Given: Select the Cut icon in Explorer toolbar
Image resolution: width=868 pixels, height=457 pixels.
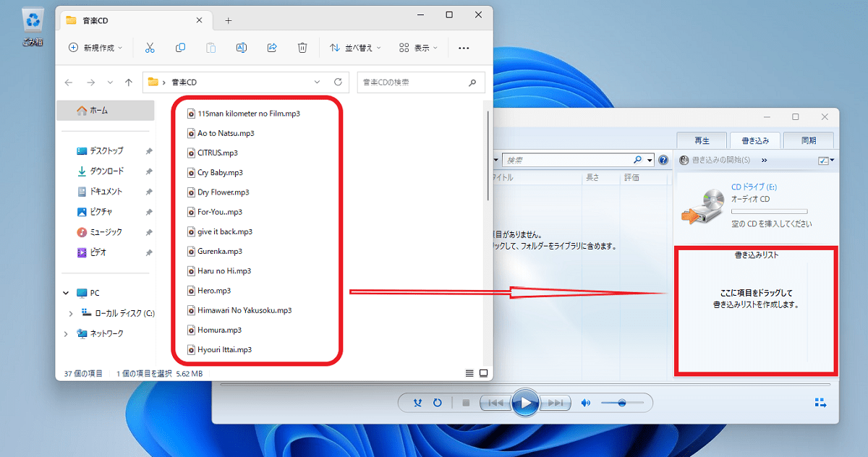Looking at the screenshot, I should 150,47.
